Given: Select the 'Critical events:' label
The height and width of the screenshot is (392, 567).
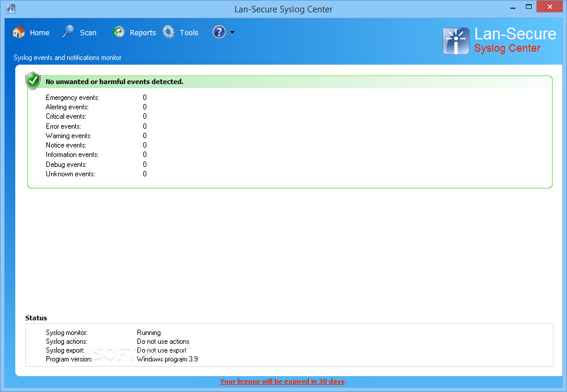Looking at the screenshot, I should tap(66, 116).
